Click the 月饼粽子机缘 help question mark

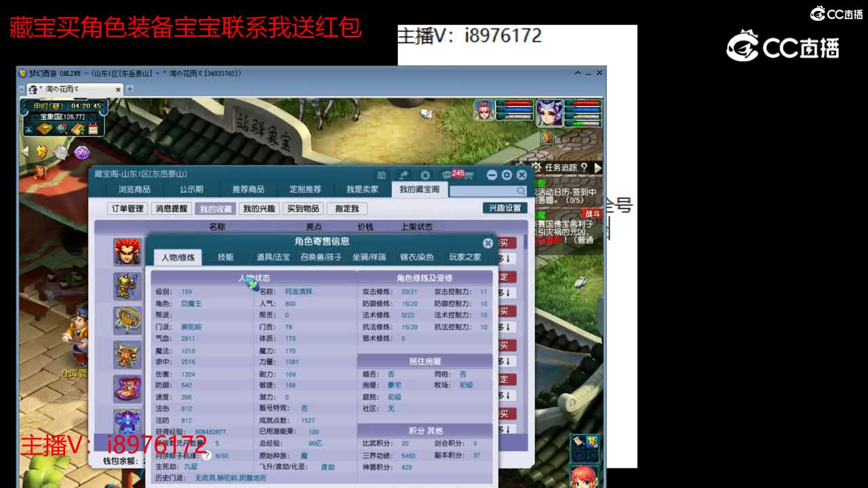tap(206, 456)
